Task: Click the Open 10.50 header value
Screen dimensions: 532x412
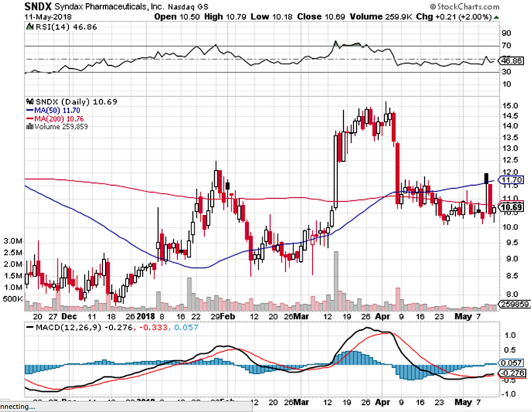Action: click(x=177, y=17)
